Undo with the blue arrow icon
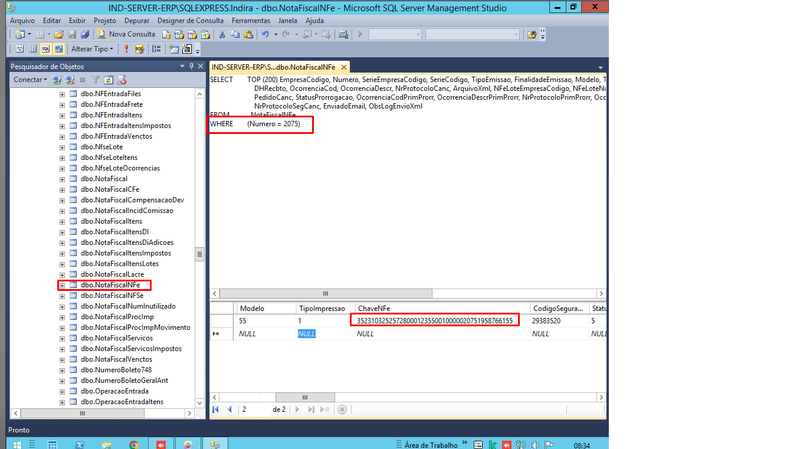Image resolution: width=800 pixels, height=449 pixels. click(x=265, y=34)
